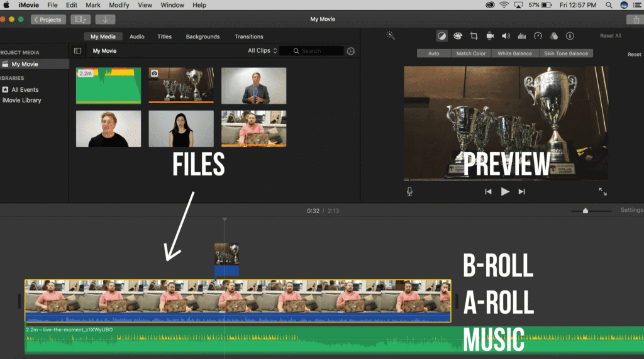Open the clip filter and audio effects icon
Image resolution: width=644 pixels, height=359 pixels.
coord(554,36)
